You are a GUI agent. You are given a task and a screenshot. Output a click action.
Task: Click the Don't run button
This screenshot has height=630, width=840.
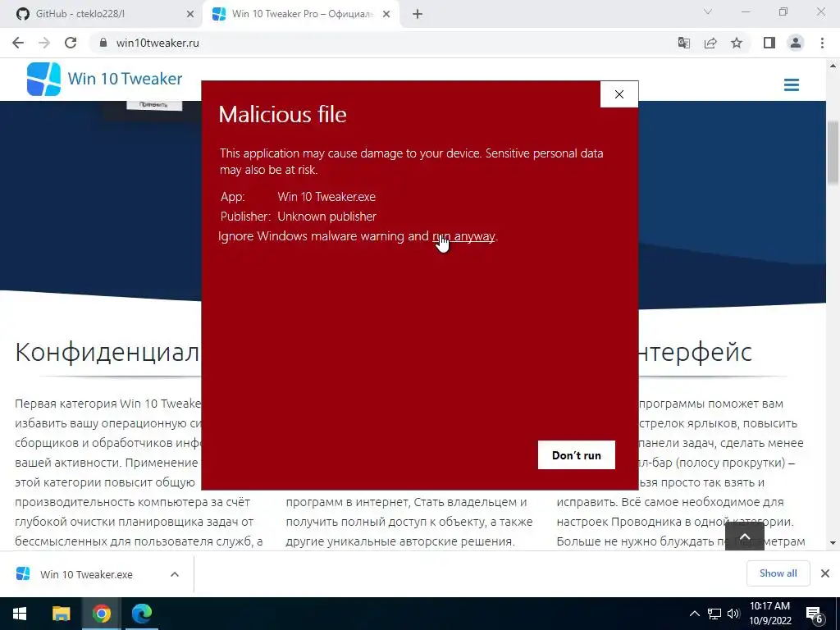tap(577, 454)
